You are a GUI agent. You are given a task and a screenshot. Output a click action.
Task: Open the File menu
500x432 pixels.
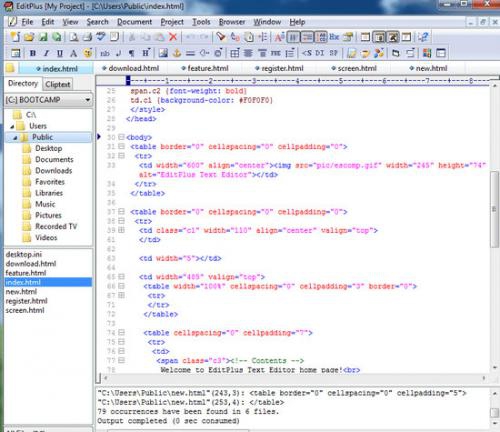tap(27, 22)
